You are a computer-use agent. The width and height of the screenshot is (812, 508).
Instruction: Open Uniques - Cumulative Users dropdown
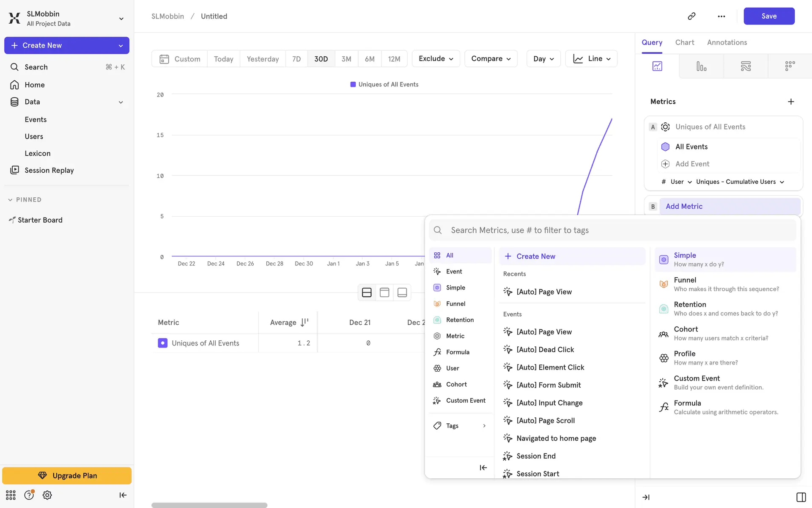pyautogui.click(x=740, y=182)
